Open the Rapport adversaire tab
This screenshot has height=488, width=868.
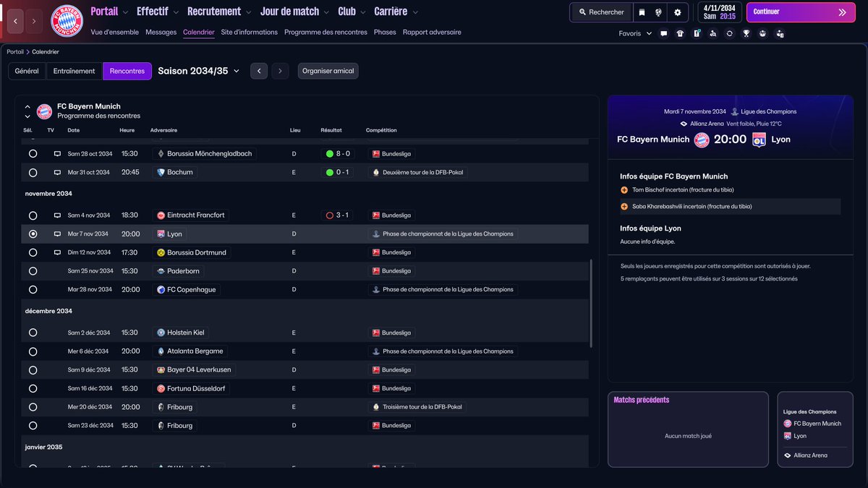(432, 33)
